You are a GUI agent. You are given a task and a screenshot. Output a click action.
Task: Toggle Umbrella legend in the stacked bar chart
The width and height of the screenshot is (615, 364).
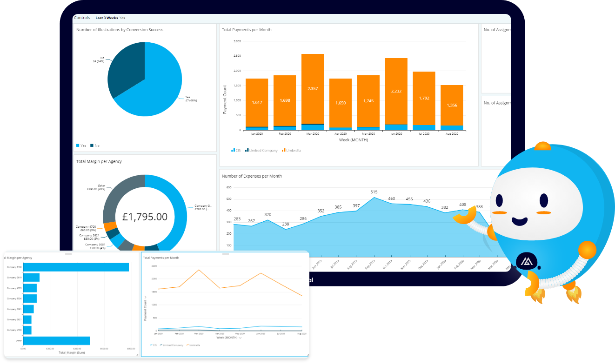291,150
